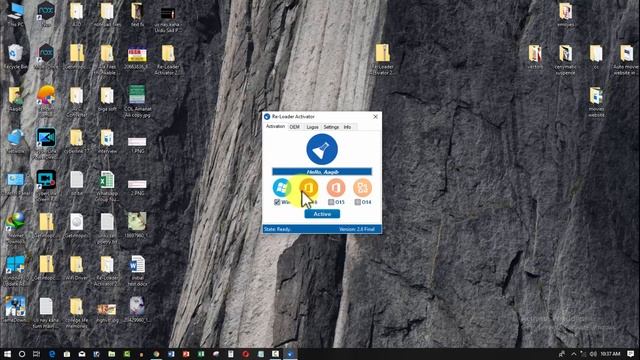Open the Logos tab
This screenshot has height=360, width=640.
tap(312, 127)
